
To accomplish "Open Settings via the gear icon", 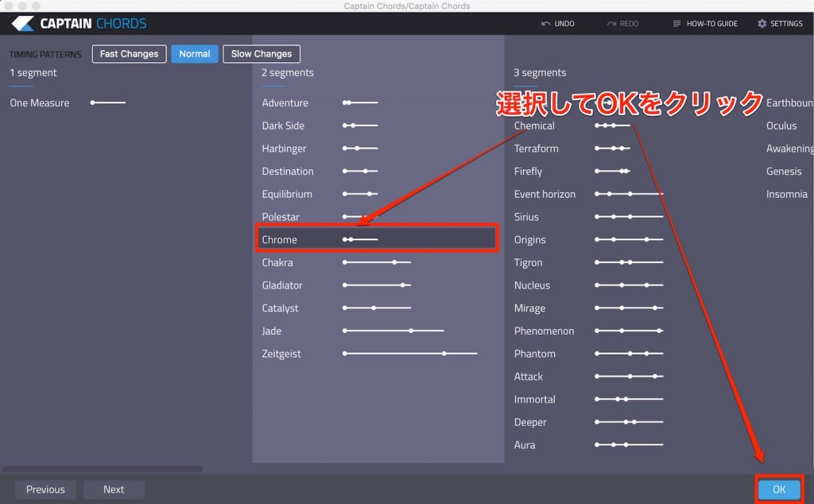I will tap(778, 23).
